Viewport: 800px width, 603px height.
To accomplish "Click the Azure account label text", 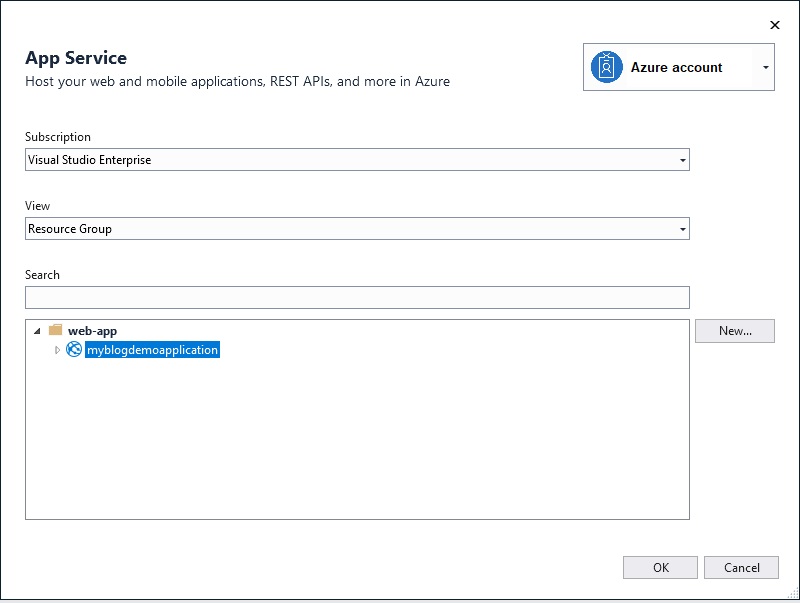I will pos(676,67).
